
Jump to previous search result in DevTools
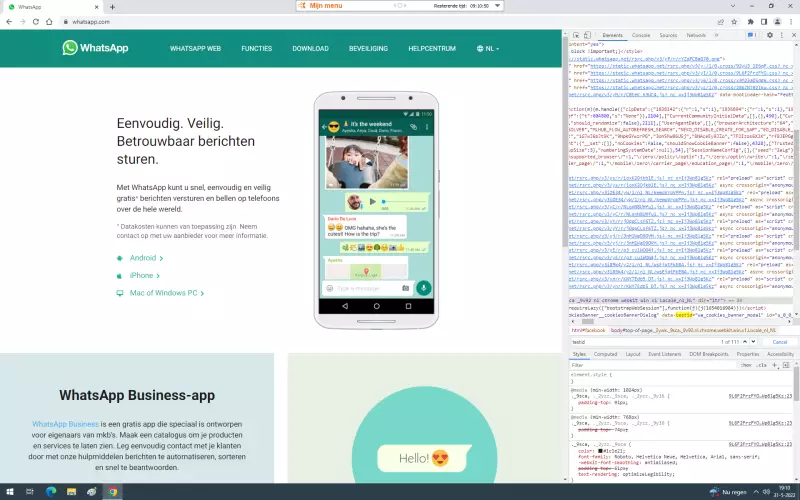click(x=745, y=342)
